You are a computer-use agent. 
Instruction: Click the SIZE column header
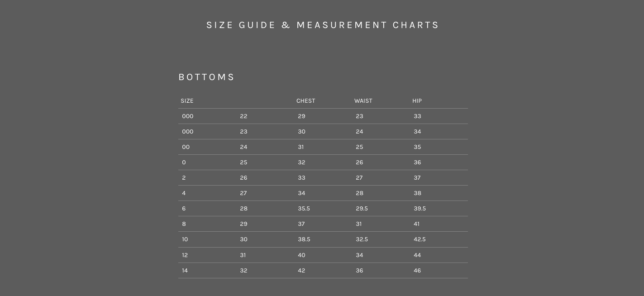pyautogui.click(x=187, y=101)
